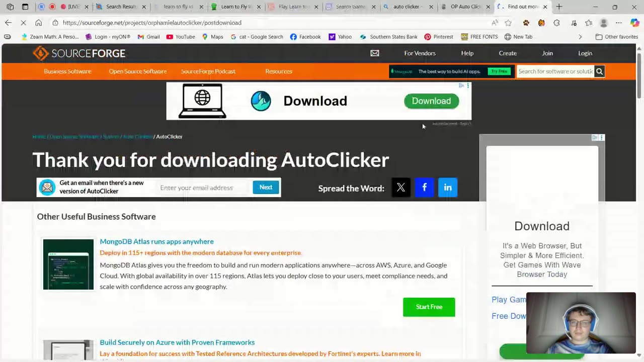Screen dimensions: 644x362
Task: Open the Open Source Software menu
Action: [x=137, y=71]
